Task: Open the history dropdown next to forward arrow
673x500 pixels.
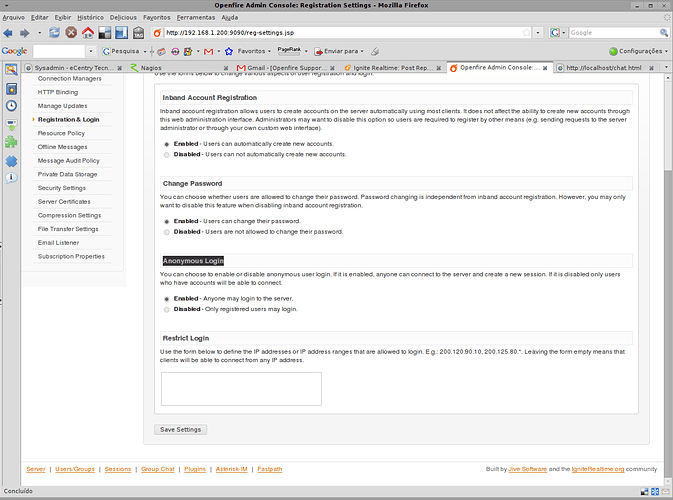Action: tap(39, 33)
